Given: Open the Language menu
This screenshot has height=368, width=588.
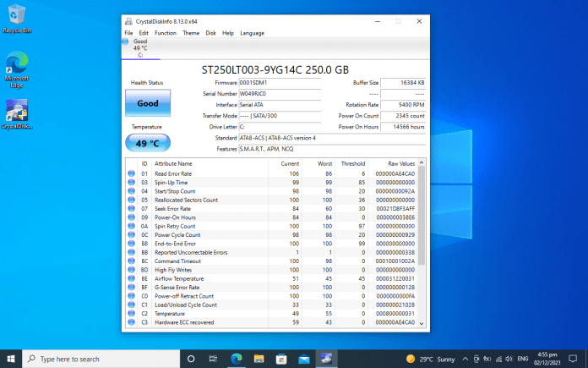Looking at the screenshot, I should pyautogui.click(x=252, y=33).
